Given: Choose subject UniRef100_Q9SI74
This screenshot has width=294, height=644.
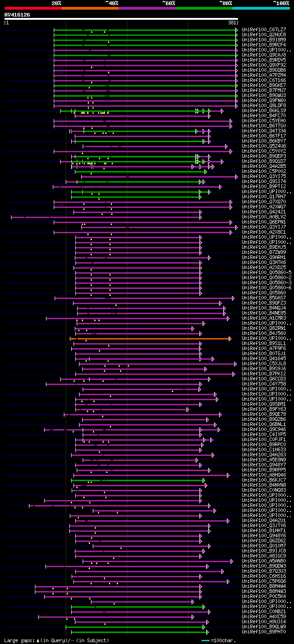Looking at the screenshot, I should tap(265, 182).
